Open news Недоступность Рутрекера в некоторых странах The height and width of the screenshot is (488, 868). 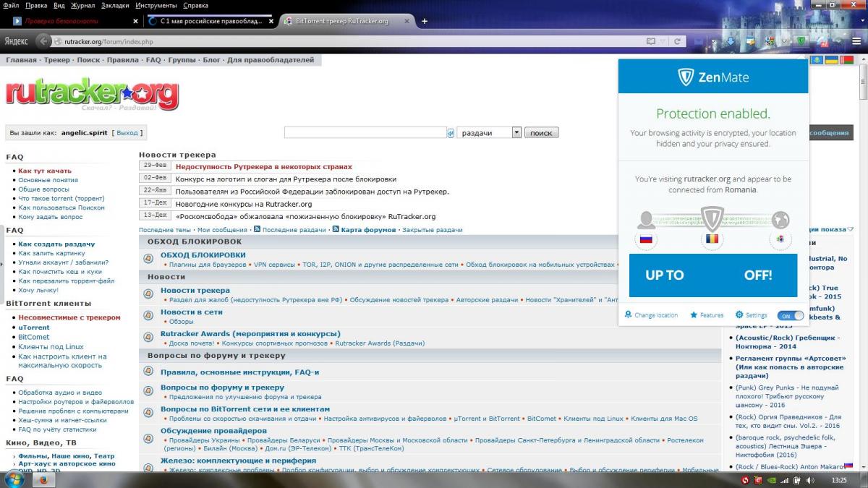[264, 166]
